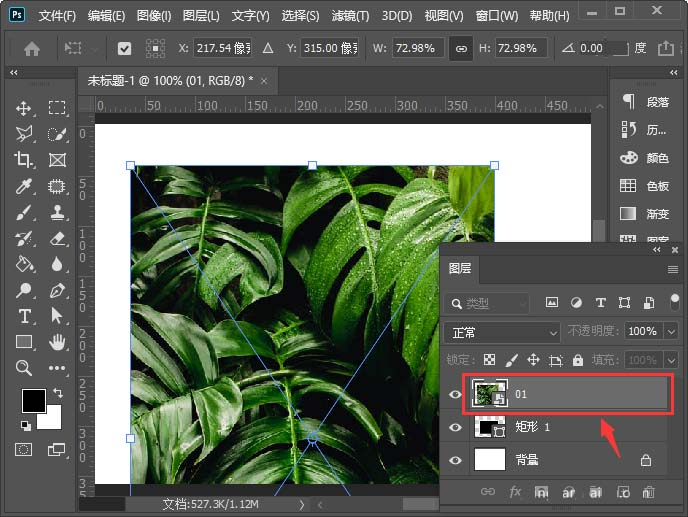Screen dimensions: 688x517
Task: Click the black foreground color swatch
Action: tap(33, 400)
